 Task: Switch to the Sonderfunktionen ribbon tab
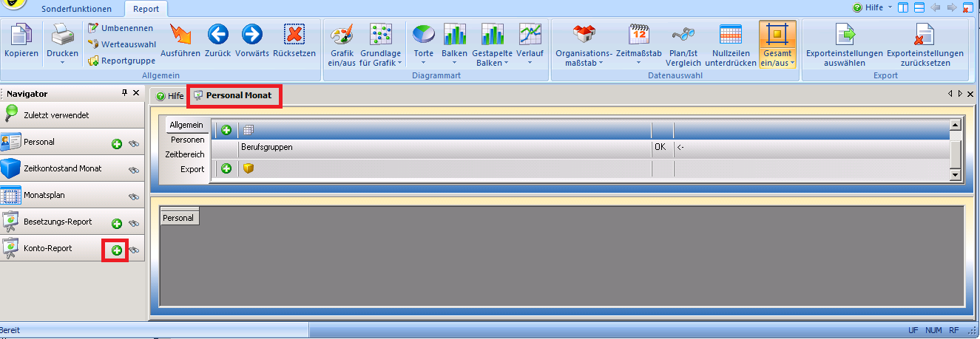[77, 10]
